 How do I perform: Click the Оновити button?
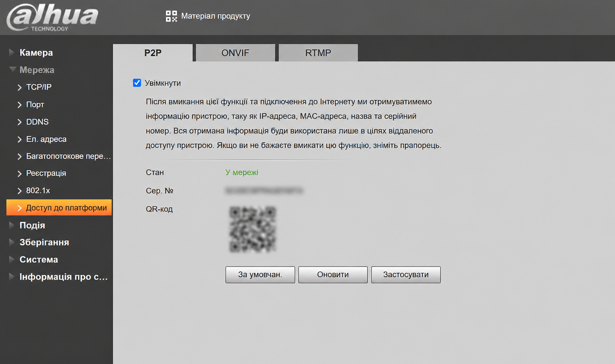coord(333,275)
